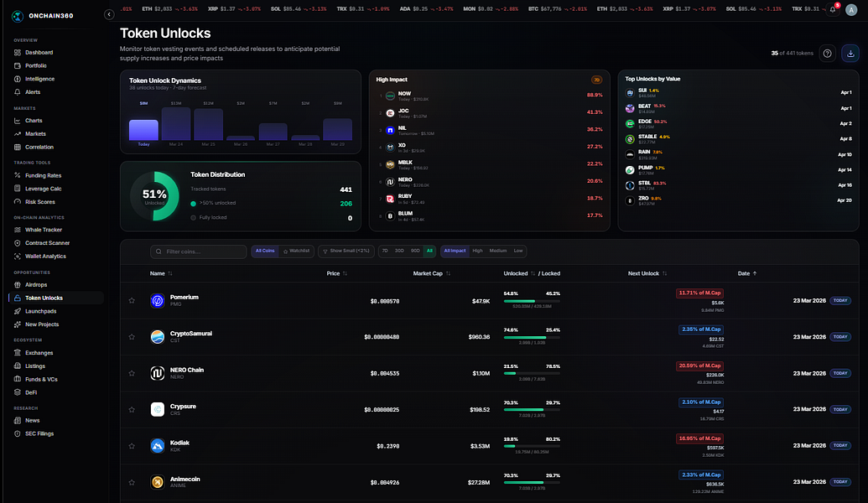Click the Mar 24 bar in unlock chart
Image resolution: width=868 pixels, height=503 pixels.
pyautogui.click(x=176, y=124)
